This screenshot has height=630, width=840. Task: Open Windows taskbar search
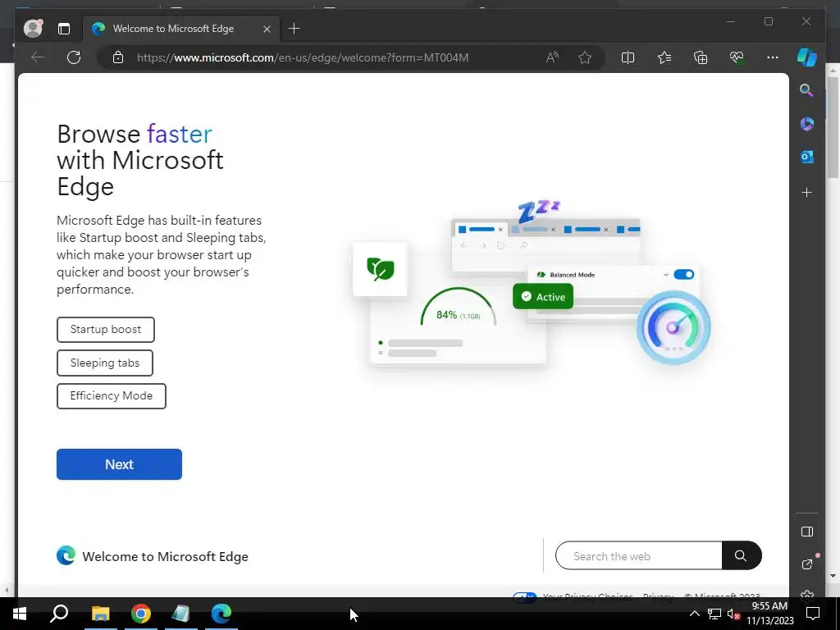pyautogui.click(x=59, y=614)
